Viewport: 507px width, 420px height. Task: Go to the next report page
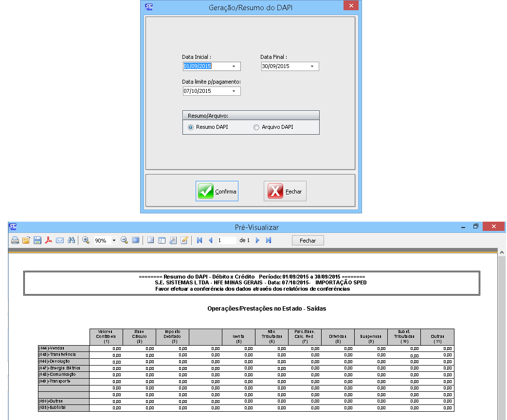pyautogui.click(x=257, y=240)
